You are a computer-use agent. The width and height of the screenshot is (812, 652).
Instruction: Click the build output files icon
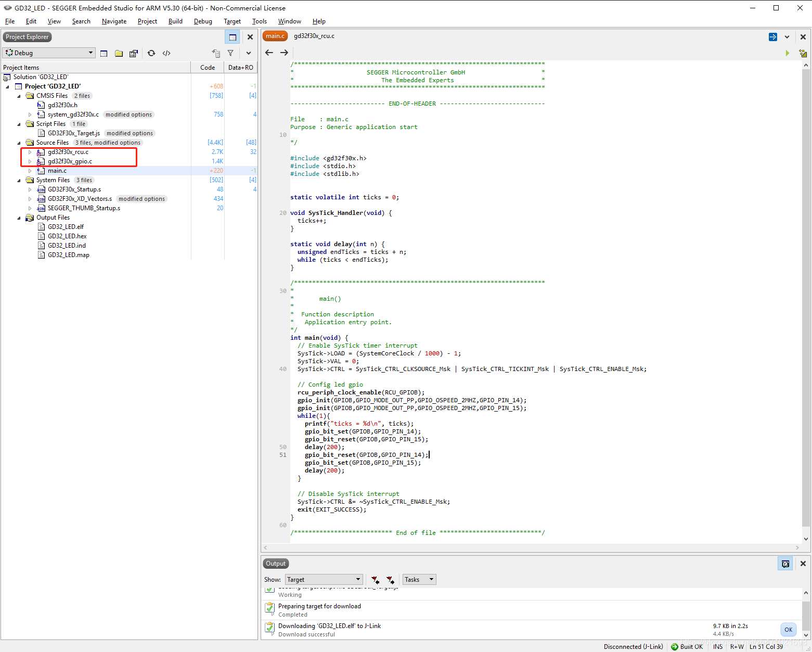[x=216, y=53]
